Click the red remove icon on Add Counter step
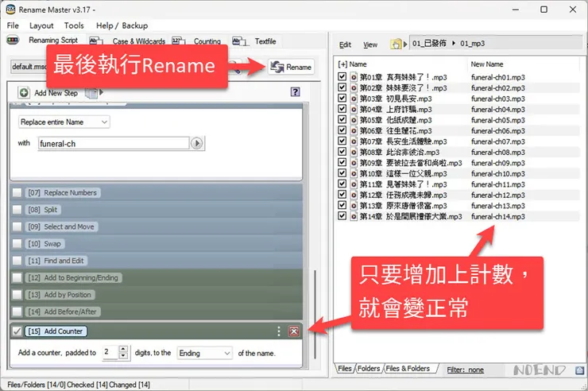Screen dimensions: 588x391 pos(294,331)
